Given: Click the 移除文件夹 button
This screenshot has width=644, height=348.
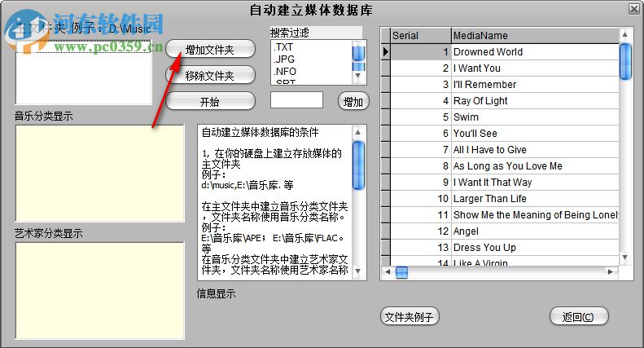Looking at the screenshot, I should [x=210, y=75].
